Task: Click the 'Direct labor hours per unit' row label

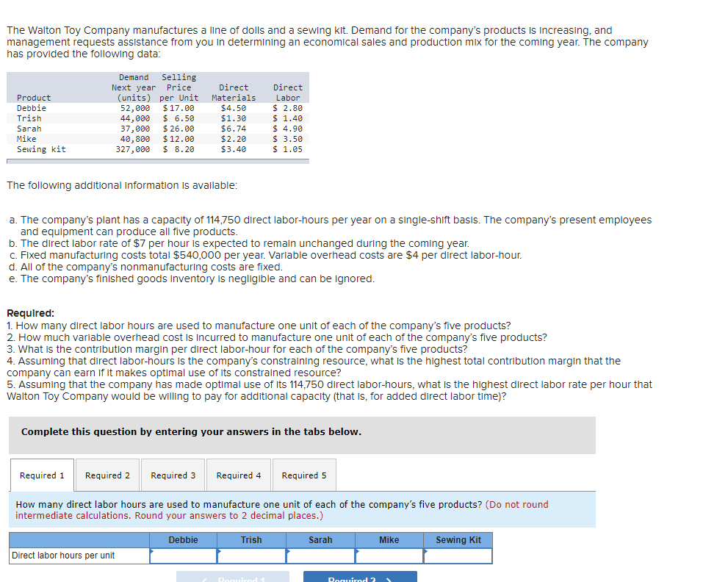Action: click(x=63, y=556)
